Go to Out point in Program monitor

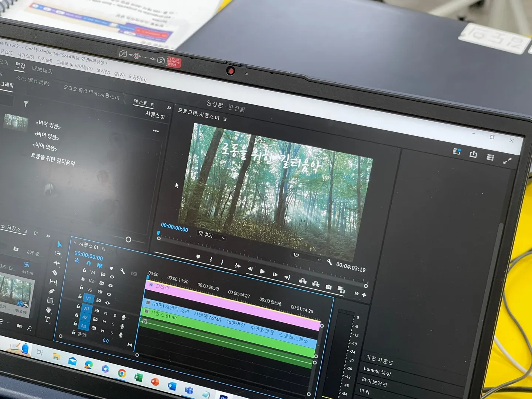tap(287, 277)
